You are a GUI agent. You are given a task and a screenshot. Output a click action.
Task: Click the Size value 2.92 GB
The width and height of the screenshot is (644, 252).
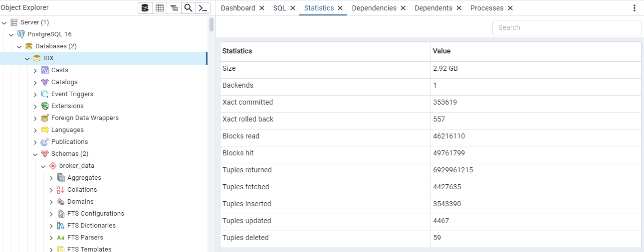click(445, 68)
